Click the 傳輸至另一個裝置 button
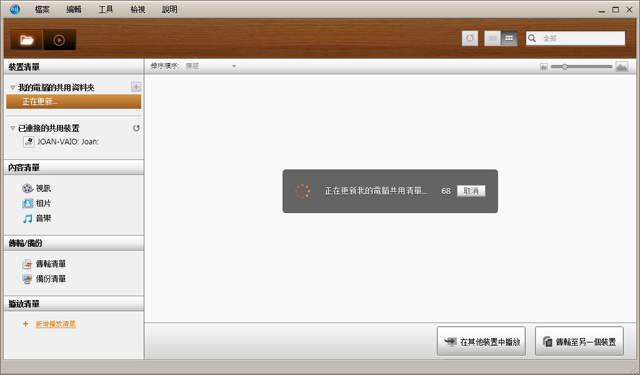 tap(579, 341)
